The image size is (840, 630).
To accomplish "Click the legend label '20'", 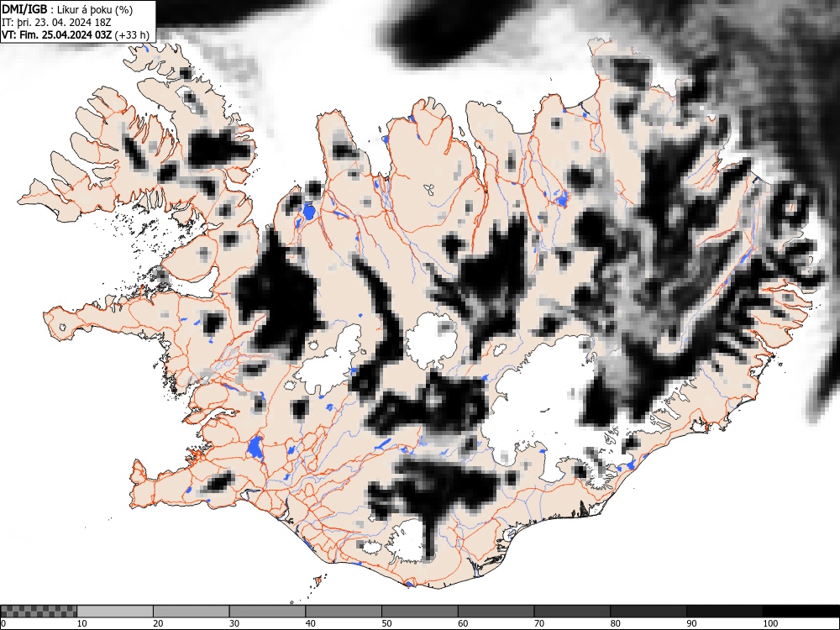I will pos(158,623).
